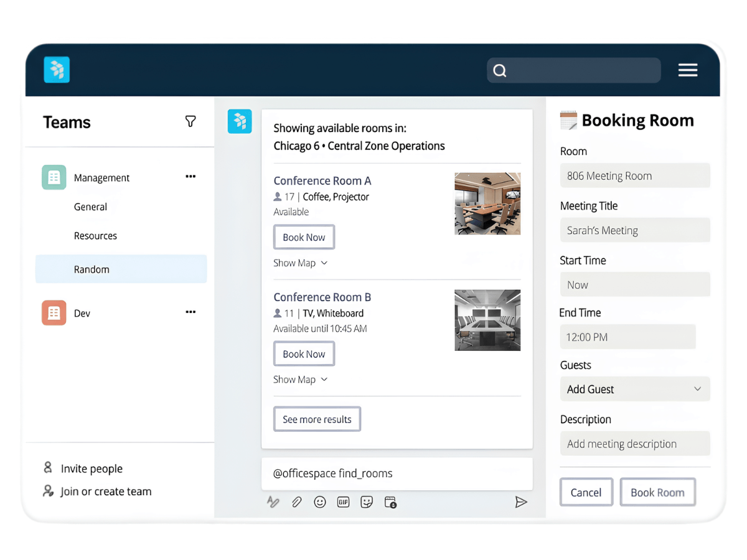Click the Start Time field showing Now
Screen dimensions: 747x560
635,284
